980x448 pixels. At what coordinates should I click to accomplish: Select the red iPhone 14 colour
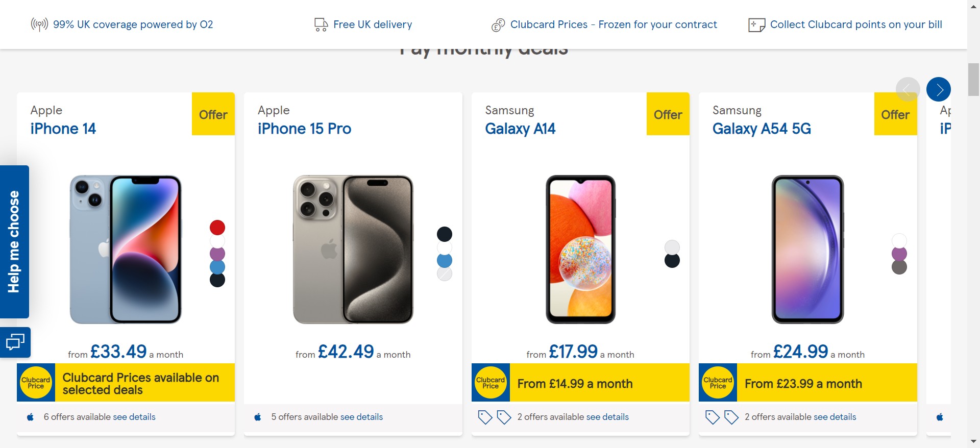pos(217,228)
